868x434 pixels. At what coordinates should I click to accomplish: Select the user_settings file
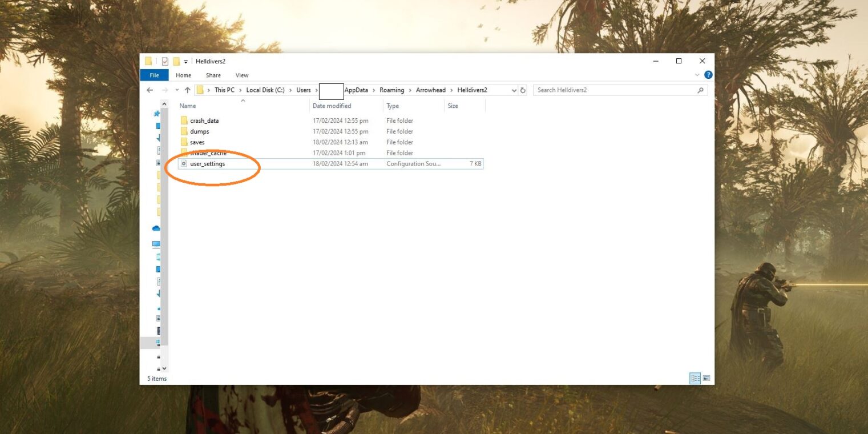tap(208, 164)
